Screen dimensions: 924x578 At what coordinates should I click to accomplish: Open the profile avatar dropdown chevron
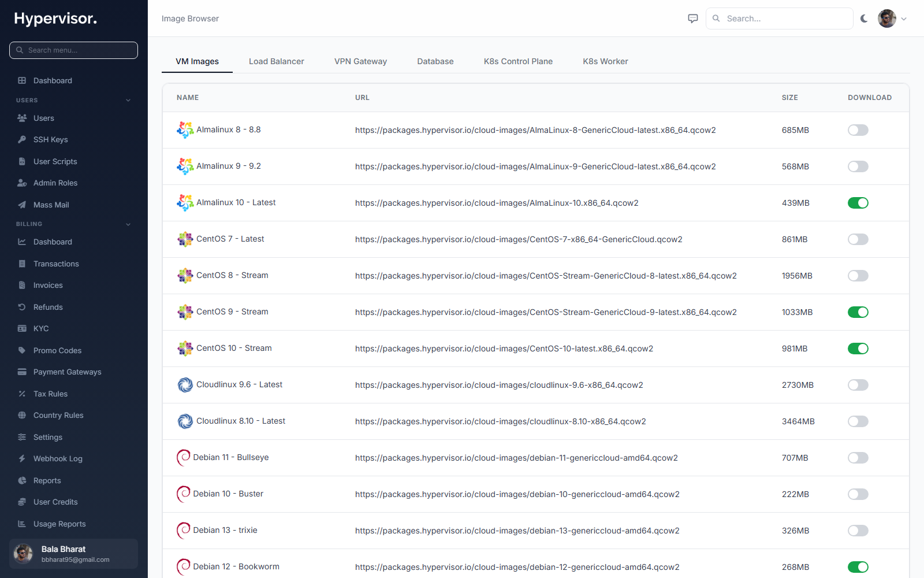coord(904,18)
